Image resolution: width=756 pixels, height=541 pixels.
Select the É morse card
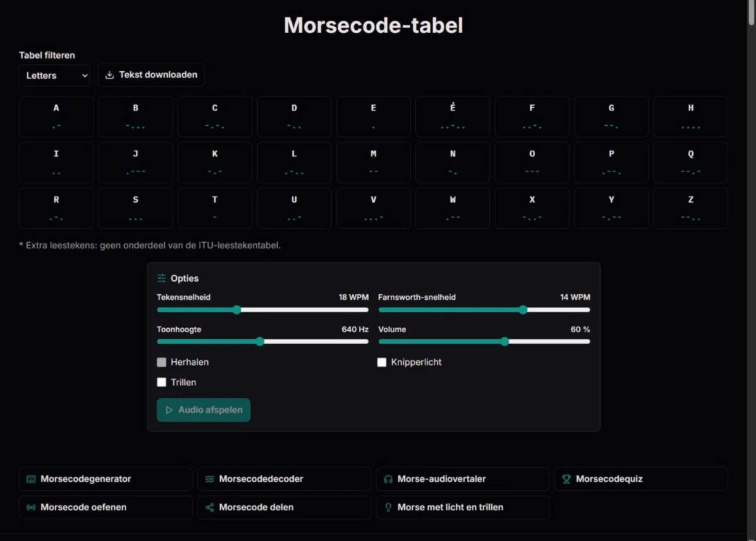pyautogui.click(x=453, y=117)
